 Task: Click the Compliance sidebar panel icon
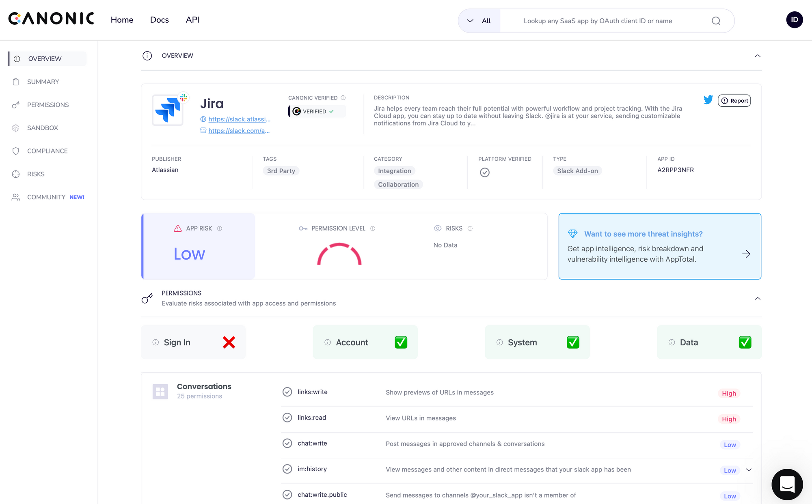tap(16, 151)
